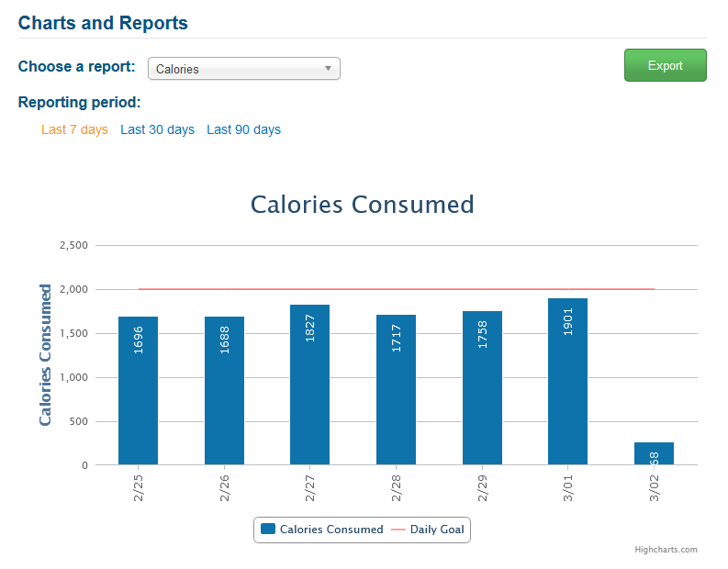Click the 2/29 bar showing 1758
The width and height of the screenshot is (728, 569).
(482, 387)
